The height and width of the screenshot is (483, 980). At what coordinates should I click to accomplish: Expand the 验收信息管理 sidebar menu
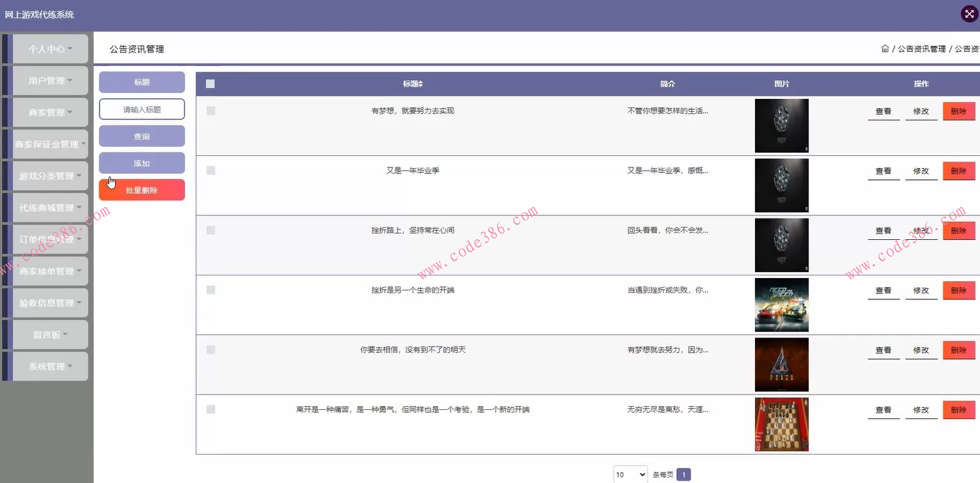50,303
